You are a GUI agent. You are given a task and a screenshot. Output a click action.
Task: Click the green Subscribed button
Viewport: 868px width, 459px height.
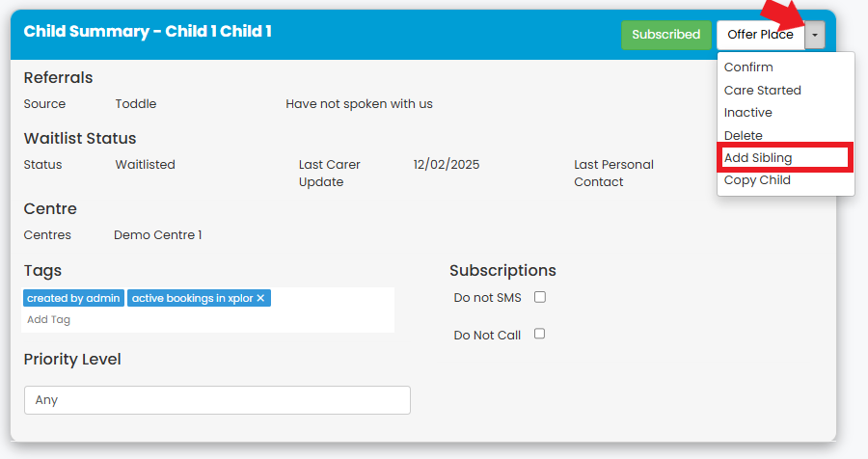[665, 35]
